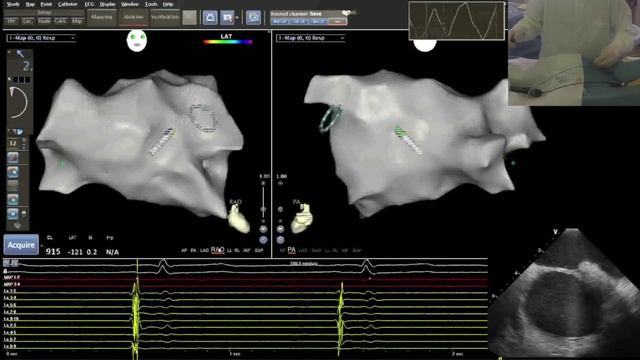The width and height of the screenshot is (640, 360).
Task: Select PA view in right map
Action: [x=291, y=250]
